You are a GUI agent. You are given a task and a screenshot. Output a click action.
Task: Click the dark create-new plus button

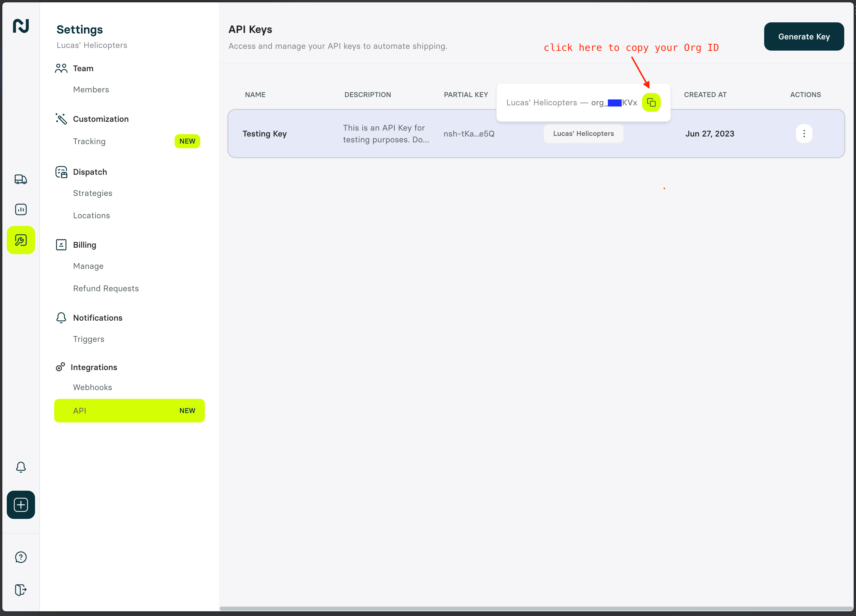[21, 505]
